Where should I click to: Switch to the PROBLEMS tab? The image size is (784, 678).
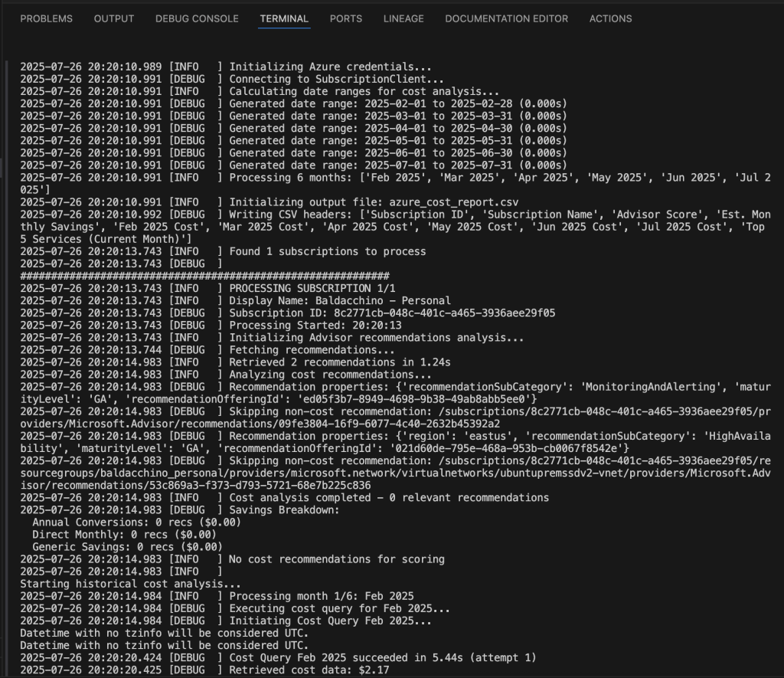point(46,18)
